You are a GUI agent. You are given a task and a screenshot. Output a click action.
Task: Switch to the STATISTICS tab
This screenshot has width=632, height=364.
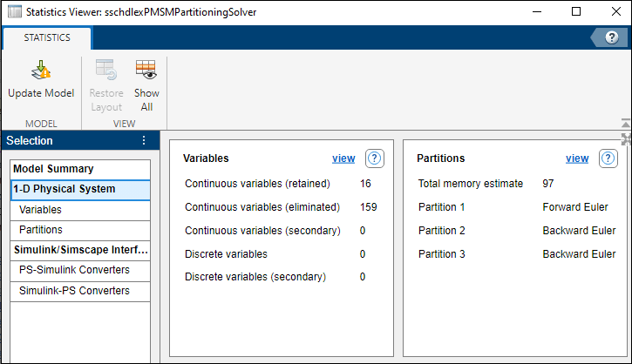(47, 38)
